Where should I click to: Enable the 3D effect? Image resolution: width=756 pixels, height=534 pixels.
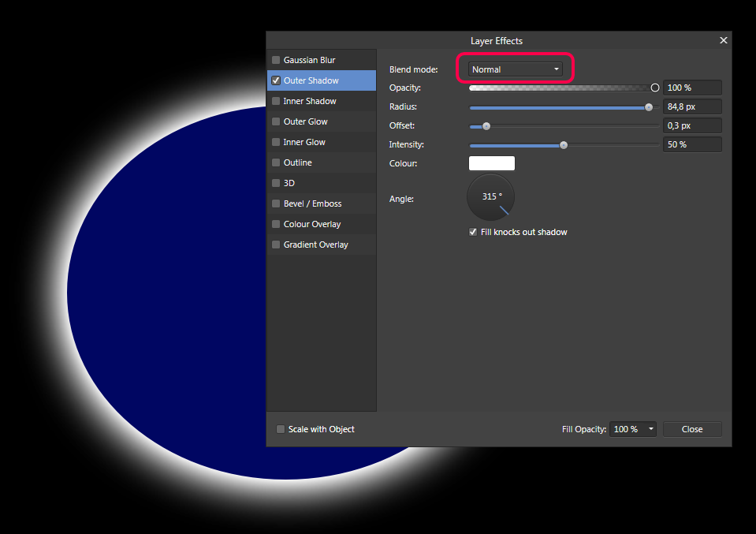click(276, 182)
